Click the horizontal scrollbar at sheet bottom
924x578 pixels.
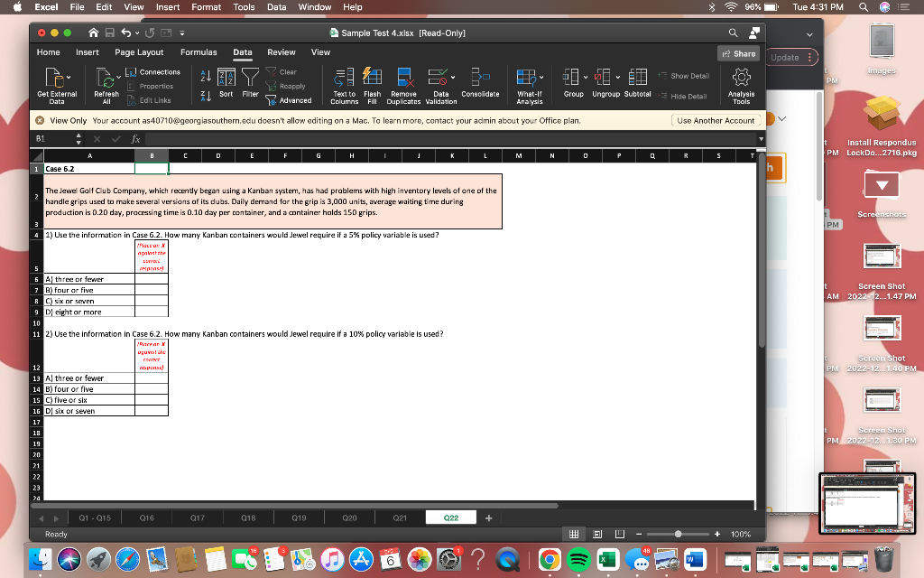click(295, 506)
